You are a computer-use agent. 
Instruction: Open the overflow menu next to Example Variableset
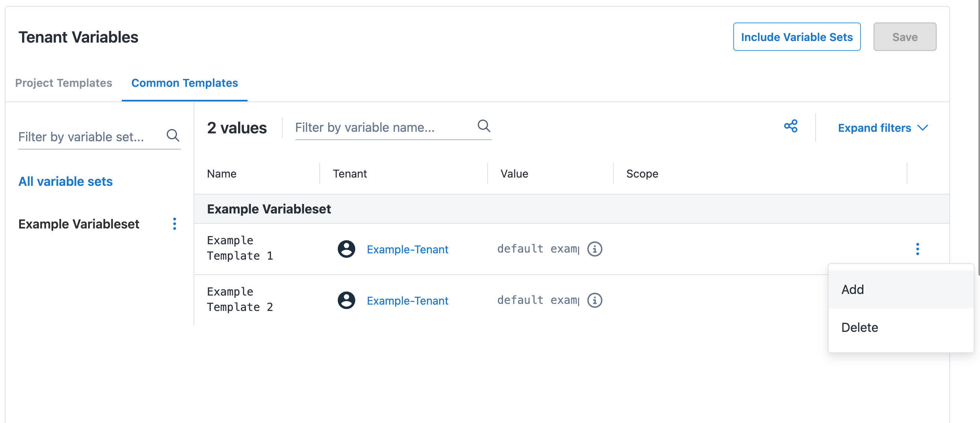click(175, 224)
